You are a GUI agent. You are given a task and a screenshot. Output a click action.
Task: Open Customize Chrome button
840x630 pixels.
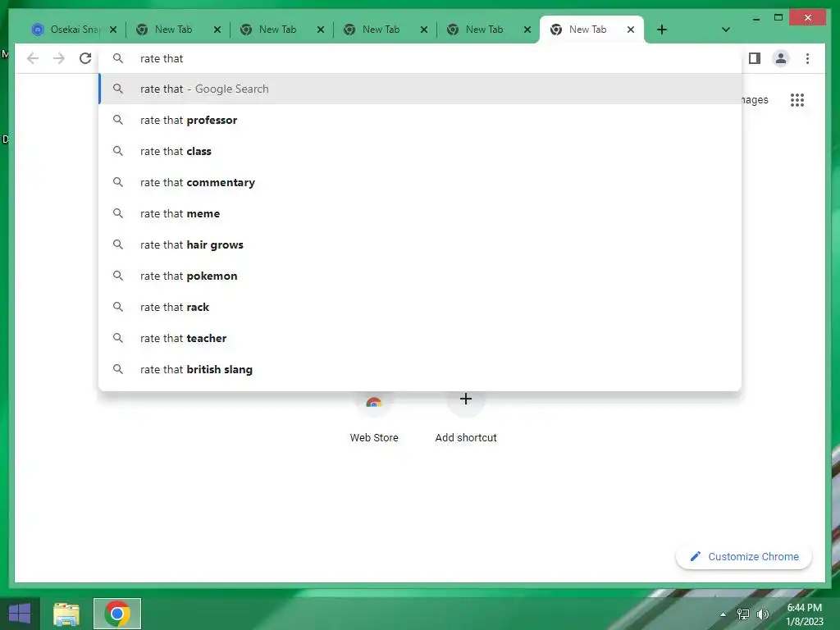[x=744, y=557]
